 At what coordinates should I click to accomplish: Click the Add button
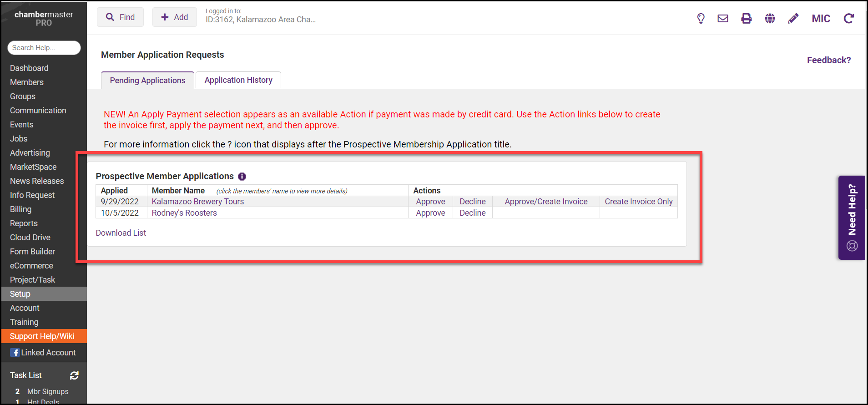(x=174, y=17)
